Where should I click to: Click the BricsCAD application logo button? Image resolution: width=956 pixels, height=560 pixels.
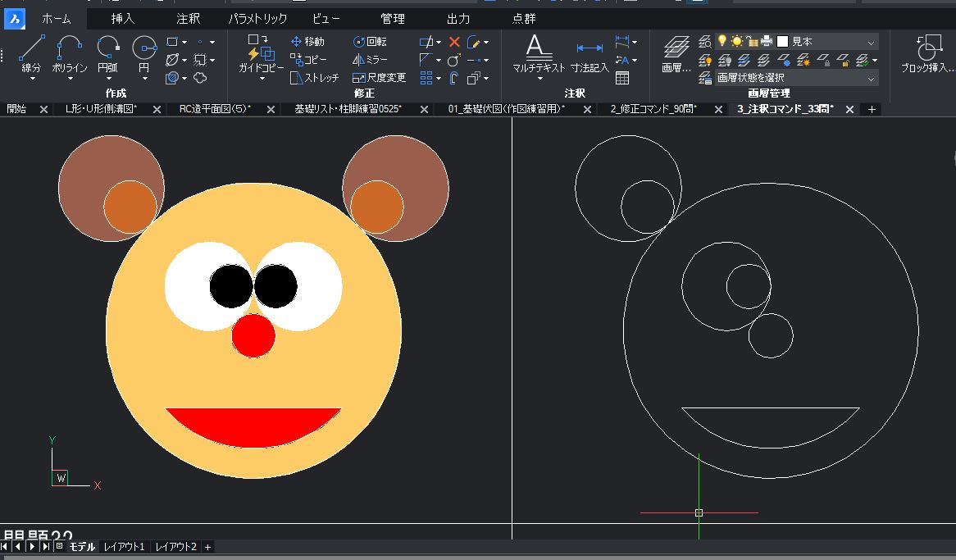coord(15,20)
